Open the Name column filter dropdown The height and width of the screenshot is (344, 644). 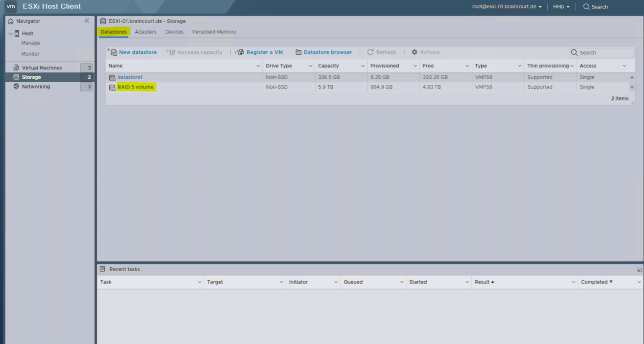[257, 66]
